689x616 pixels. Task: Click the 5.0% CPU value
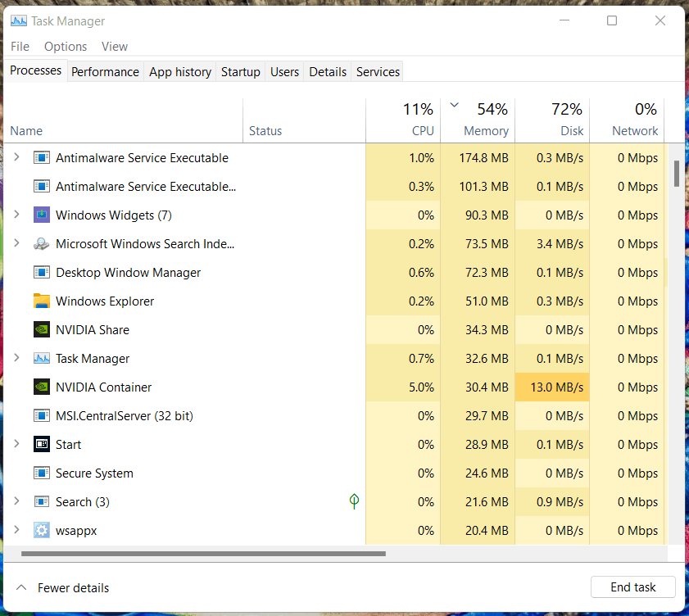point(421,387)
